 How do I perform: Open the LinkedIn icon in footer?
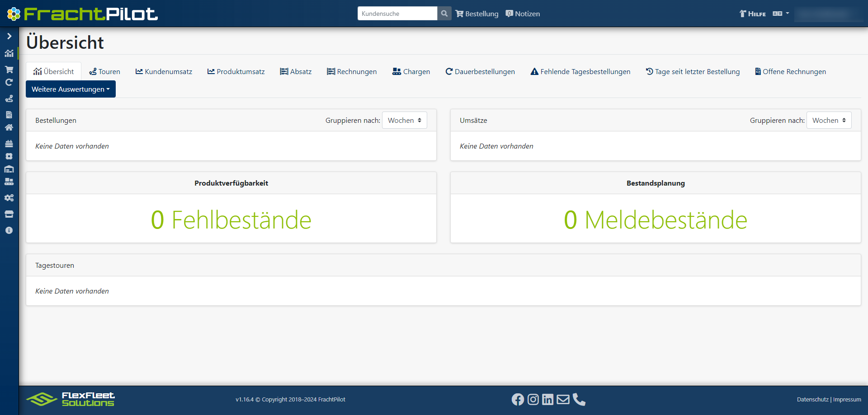pos(547,400)
